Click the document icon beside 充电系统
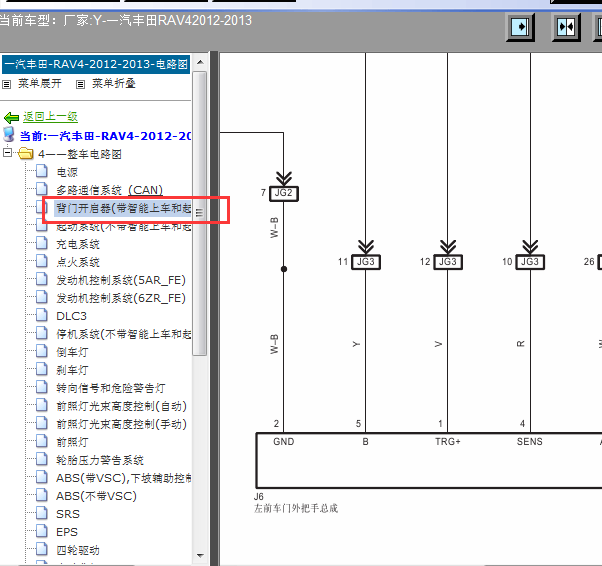This screenshot has height=566, width=602. [42, 243]
